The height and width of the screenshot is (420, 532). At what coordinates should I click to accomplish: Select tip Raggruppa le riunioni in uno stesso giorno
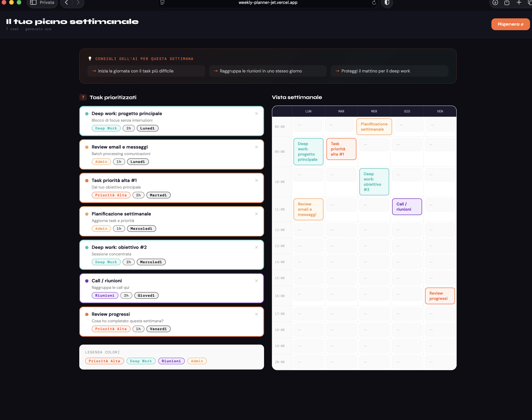coord(268,71)
